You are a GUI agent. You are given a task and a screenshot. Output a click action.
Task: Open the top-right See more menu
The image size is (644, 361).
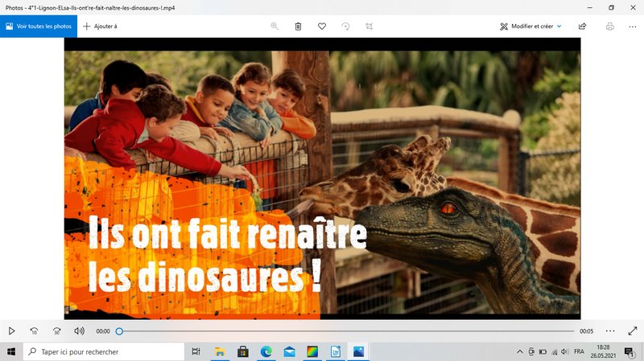(x=633, y=26)
